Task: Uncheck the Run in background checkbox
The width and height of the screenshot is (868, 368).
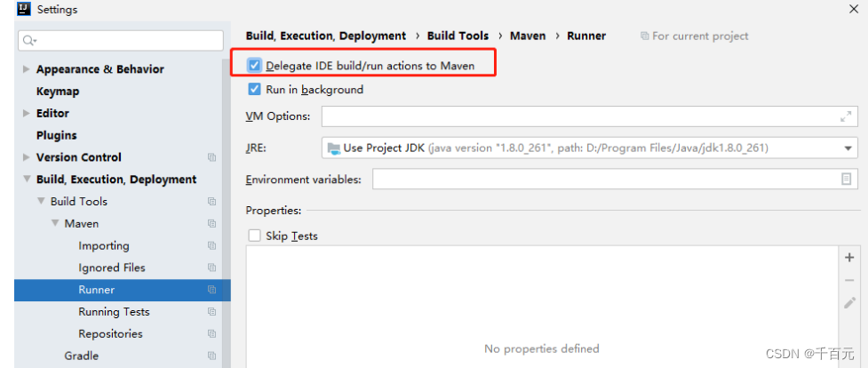Action: click(x=255, y=90)
